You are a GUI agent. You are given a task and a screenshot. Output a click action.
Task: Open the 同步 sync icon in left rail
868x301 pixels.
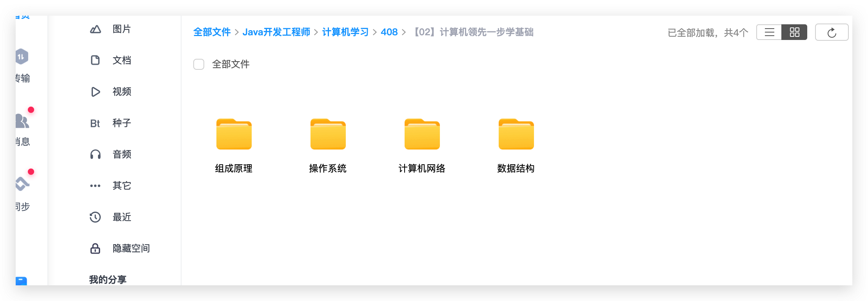22,183
